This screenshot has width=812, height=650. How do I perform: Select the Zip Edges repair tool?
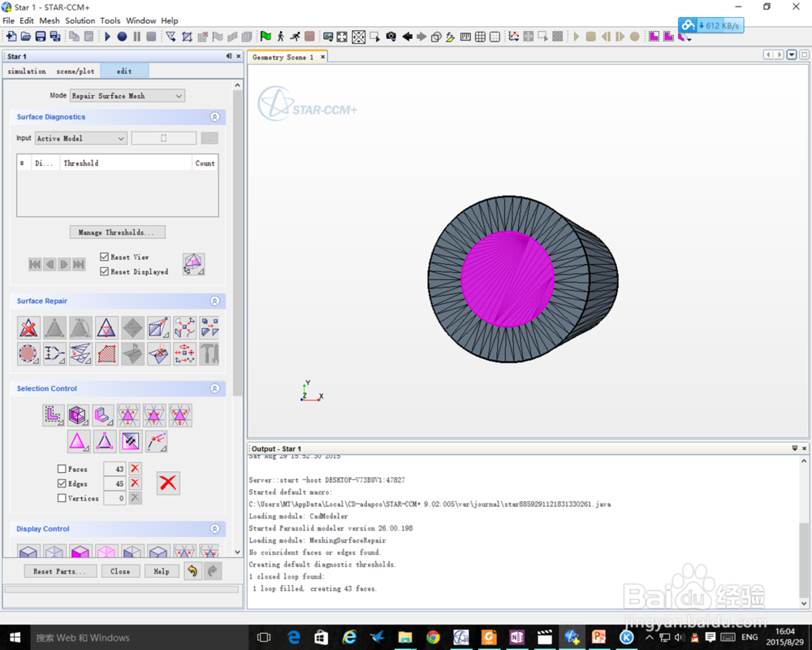coord(54,353)
